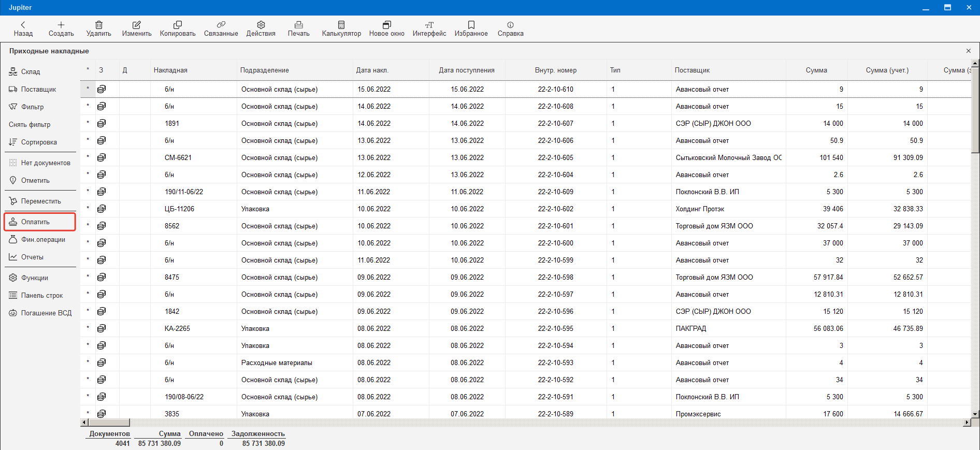Open Отчеты reports
This screenshot has height=450, width=980.
pos(26,257)
